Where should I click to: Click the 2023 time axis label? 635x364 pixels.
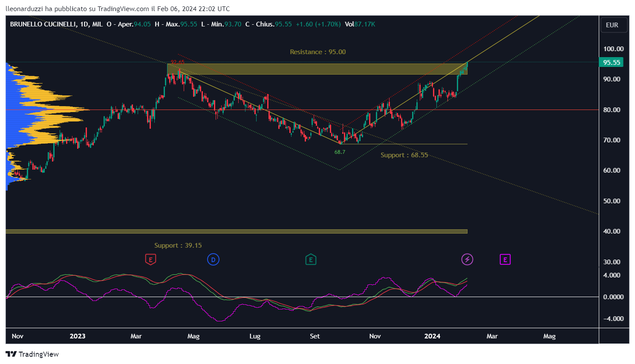pos(78,336)
